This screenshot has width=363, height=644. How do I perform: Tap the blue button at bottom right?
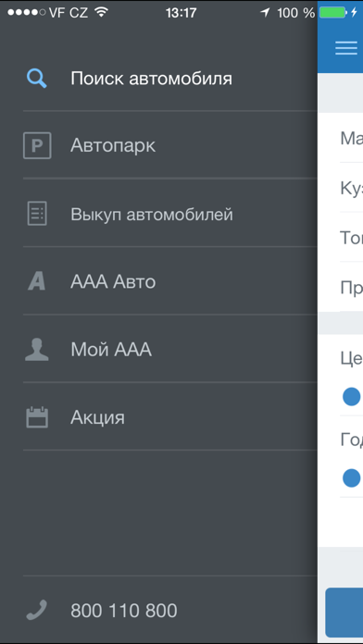[x=344, y=613]
